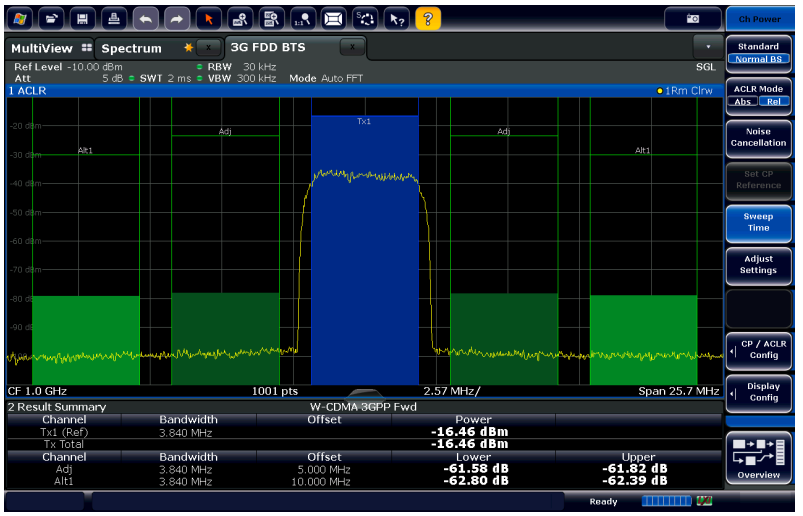Open the tab list dropdown arrow
The width and height of the screenshot is (803, 516).
pyautogui.click(x=708, y=47)
